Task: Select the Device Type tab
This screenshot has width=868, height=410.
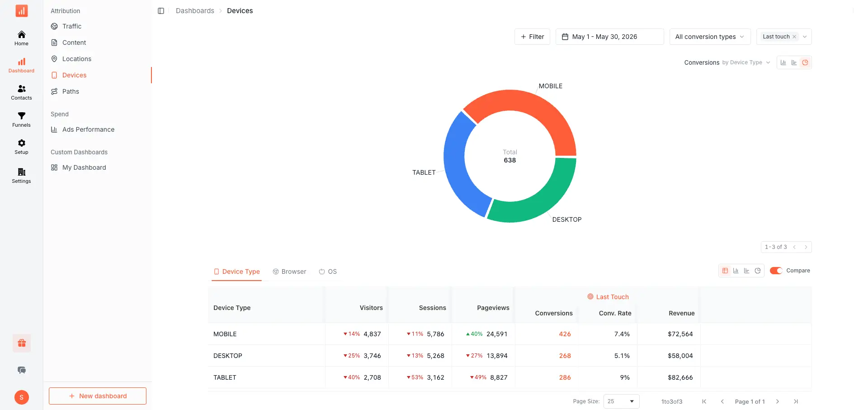Action: pyautogui.click(x=236, y=272)
